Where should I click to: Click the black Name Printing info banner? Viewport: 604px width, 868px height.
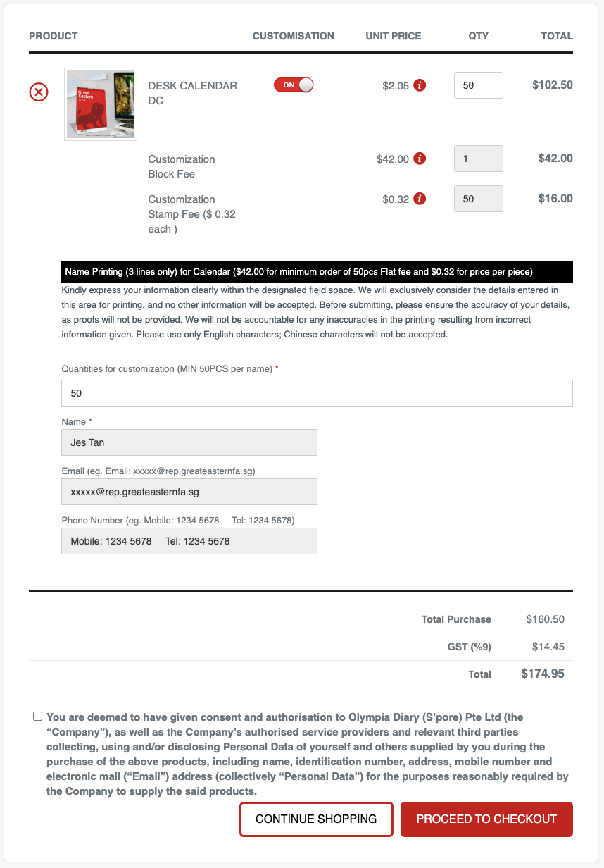coord(317,271)
